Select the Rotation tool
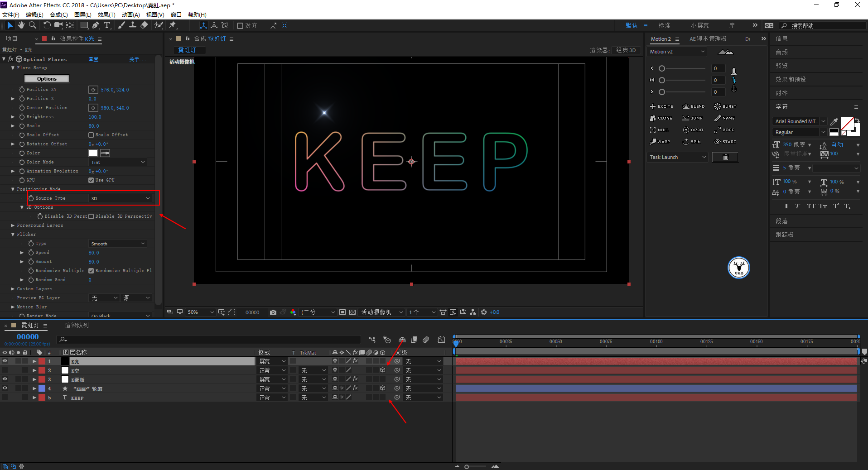The height and width of the screenshot is (470, 868). (x=47, y=25)
